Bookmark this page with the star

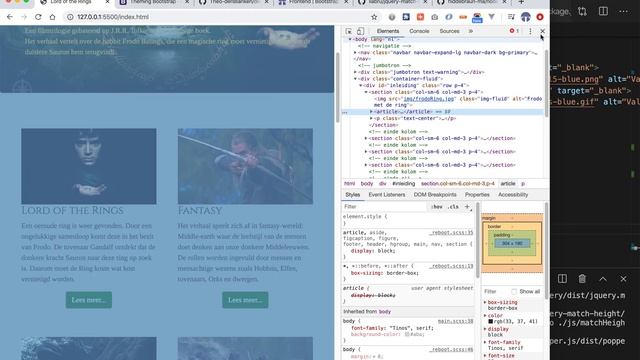374,17
